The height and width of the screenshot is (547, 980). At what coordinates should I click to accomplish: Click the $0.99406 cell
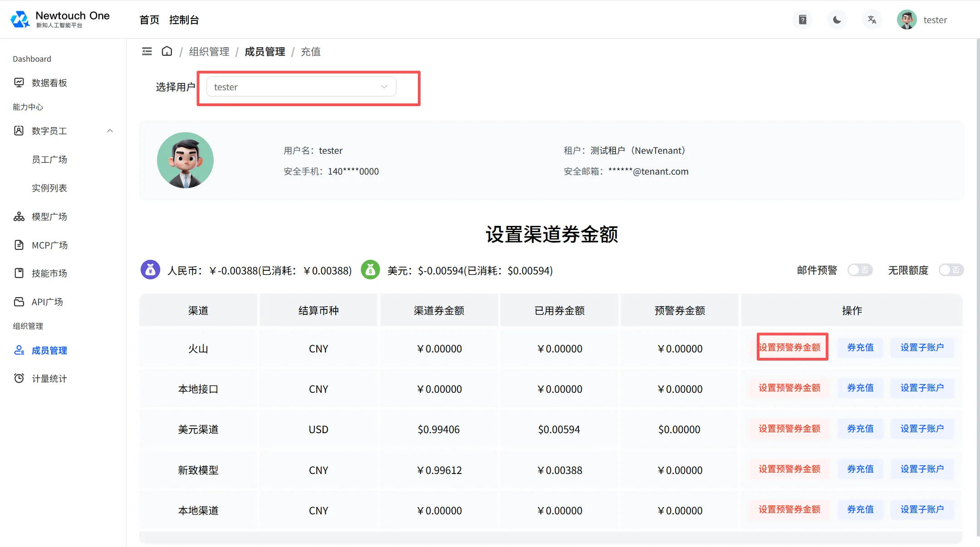tap(439, 429)
